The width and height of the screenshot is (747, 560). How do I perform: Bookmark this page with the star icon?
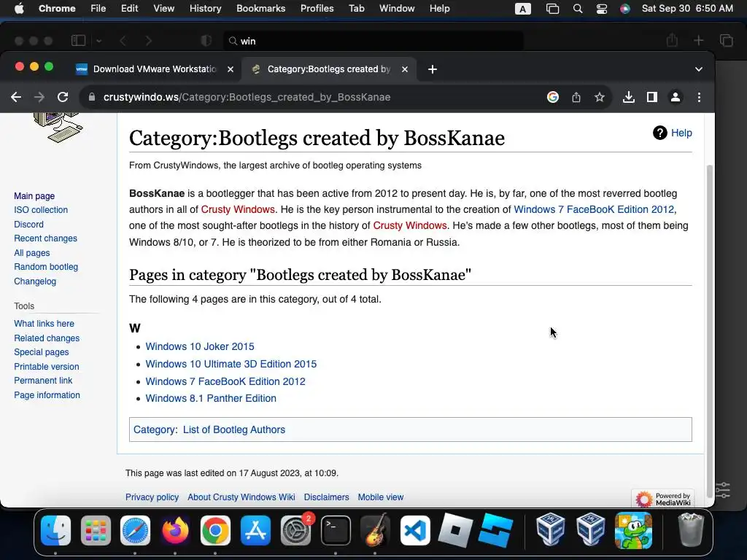coord(600,97)
